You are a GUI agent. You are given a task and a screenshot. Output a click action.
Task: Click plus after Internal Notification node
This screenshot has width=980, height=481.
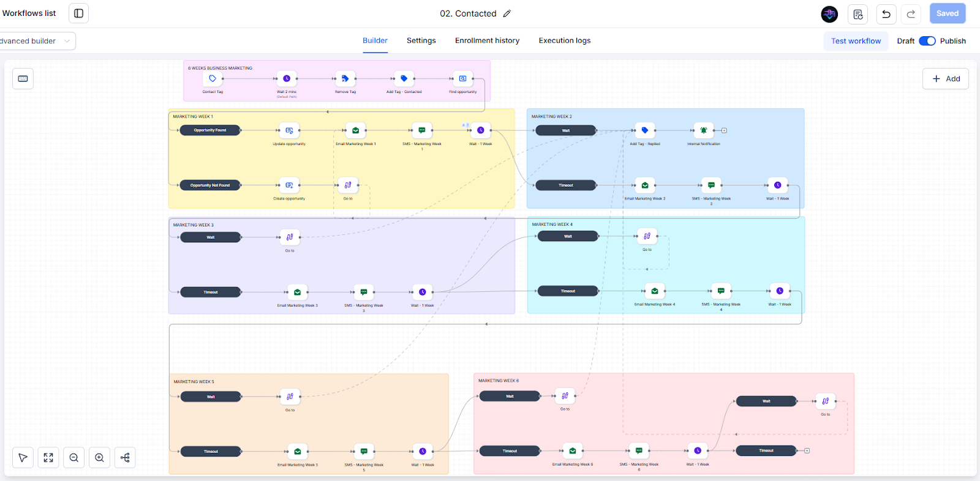724,130
